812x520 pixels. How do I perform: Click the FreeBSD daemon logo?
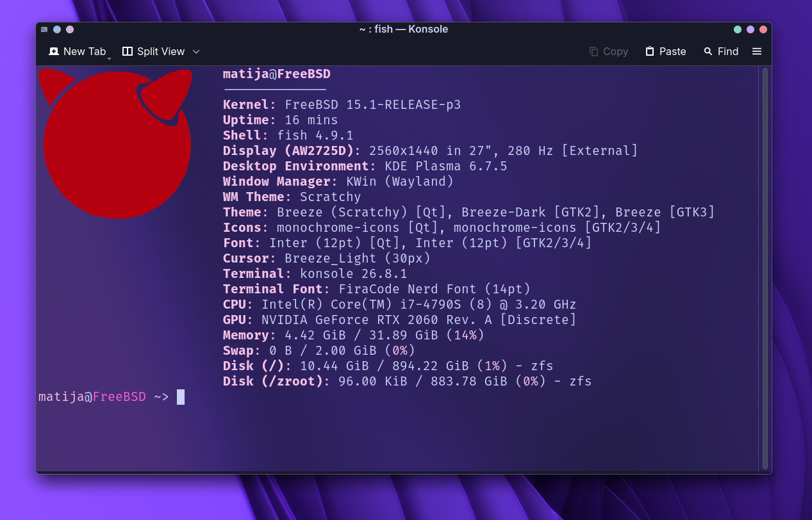pyautogui.click(x=116, y=143)
